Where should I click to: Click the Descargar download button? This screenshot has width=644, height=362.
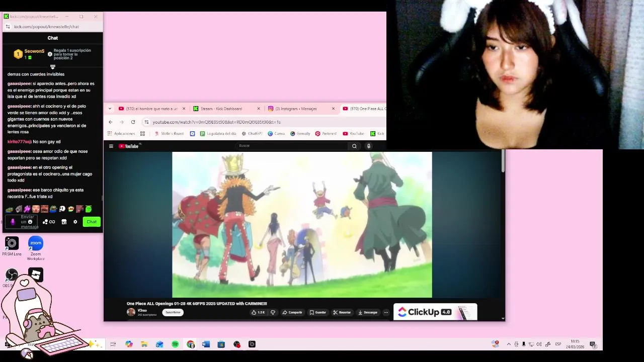368,312
